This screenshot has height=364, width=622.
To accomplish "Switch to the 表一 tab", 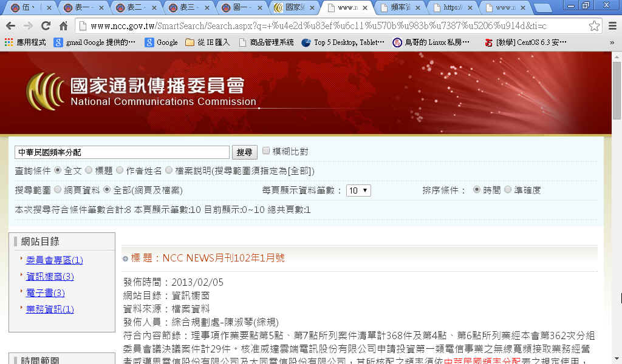I will tap(83, 7).
